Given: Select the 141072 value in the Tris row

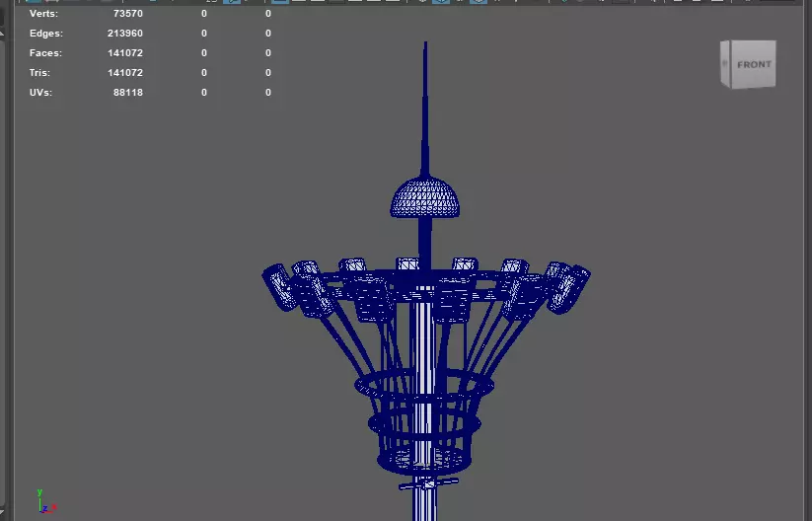Looking at the screenshot, I should click(x=124, y=72).
